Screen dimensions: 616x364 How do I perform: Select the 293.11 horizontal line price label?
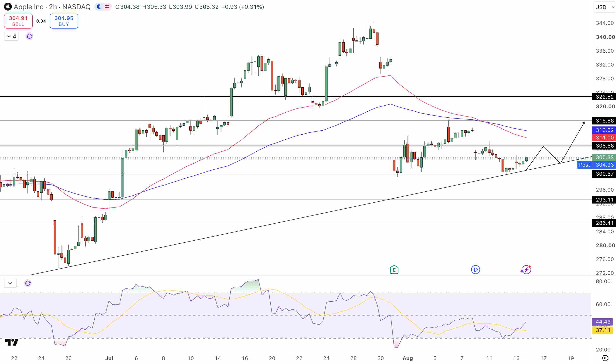click(604, 200)
